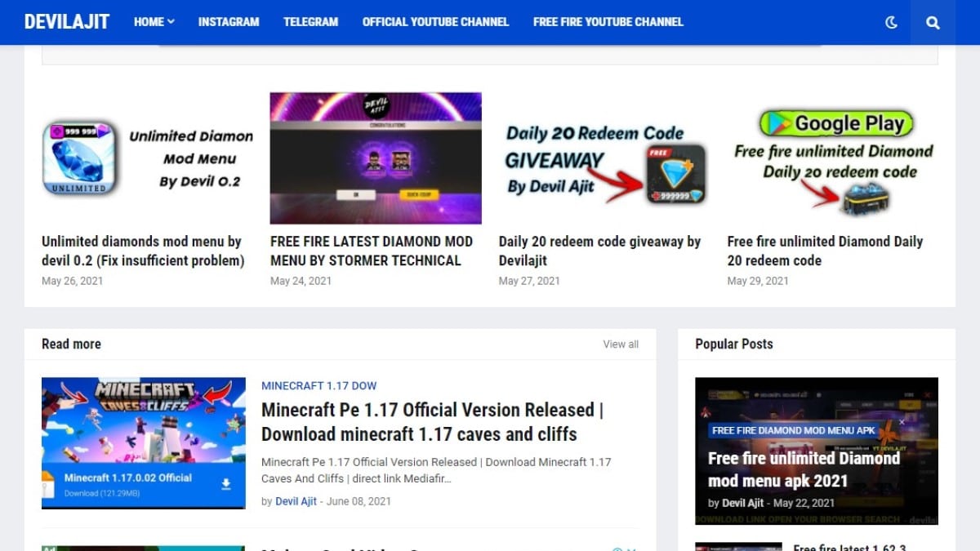The width and height of the screenshot is (980, 551).
Task: Open the search with the magnifier icon
Action: [933, 22]
